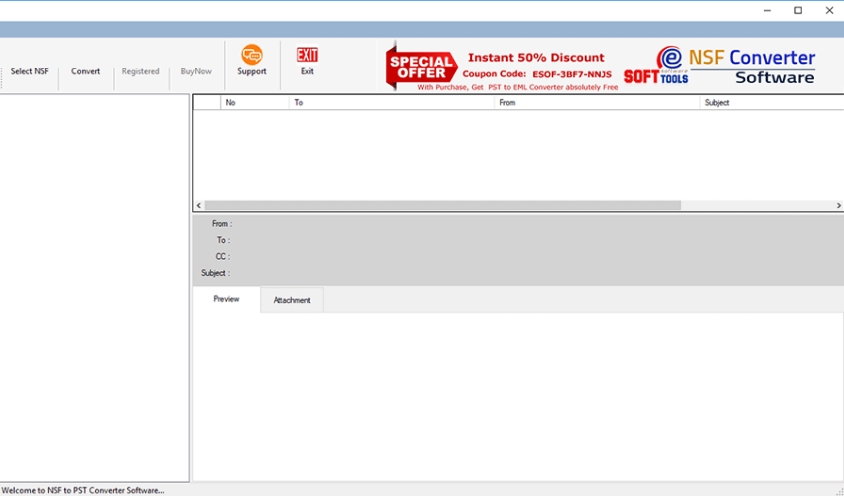Switch to the Preview tab

click(226, 299)
